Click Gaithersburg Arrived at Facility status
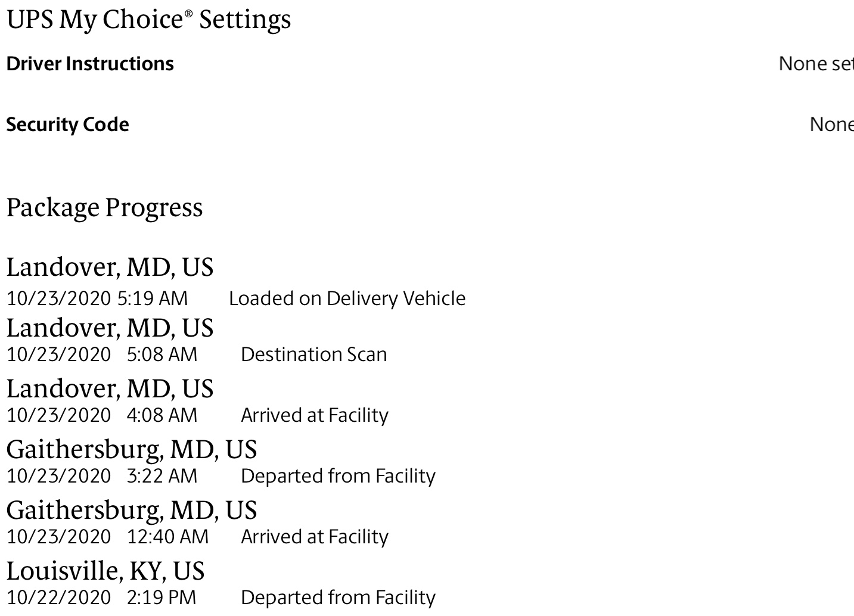The image size is (854, 616). coord(314,537)
